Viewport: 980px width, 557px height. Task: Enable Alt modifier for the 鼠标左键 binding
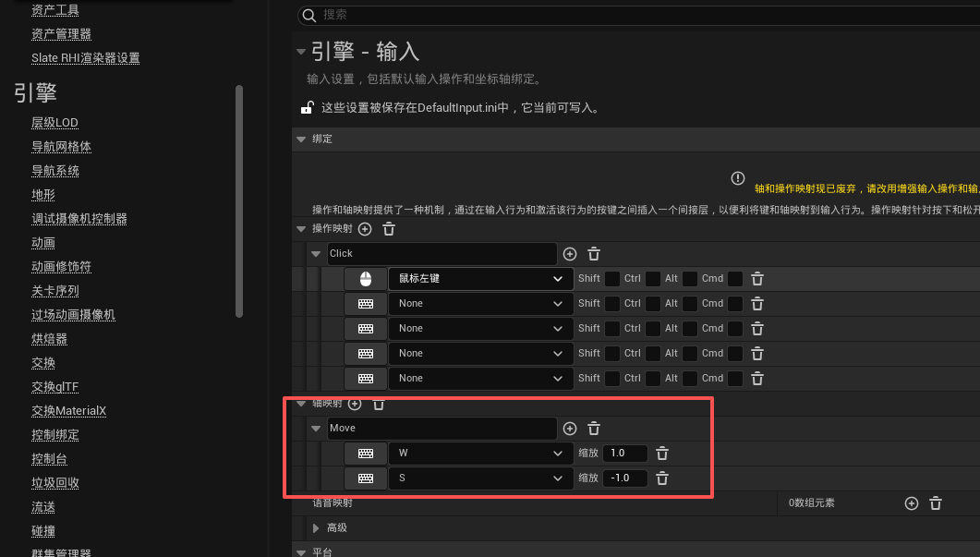[x=689, y=279]
